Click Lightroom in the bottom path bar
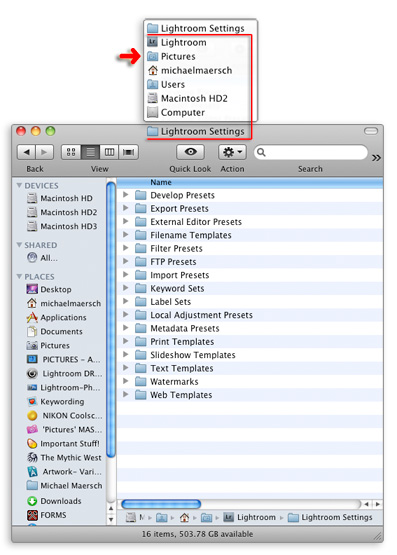397x555 pixels. point(250,517)
